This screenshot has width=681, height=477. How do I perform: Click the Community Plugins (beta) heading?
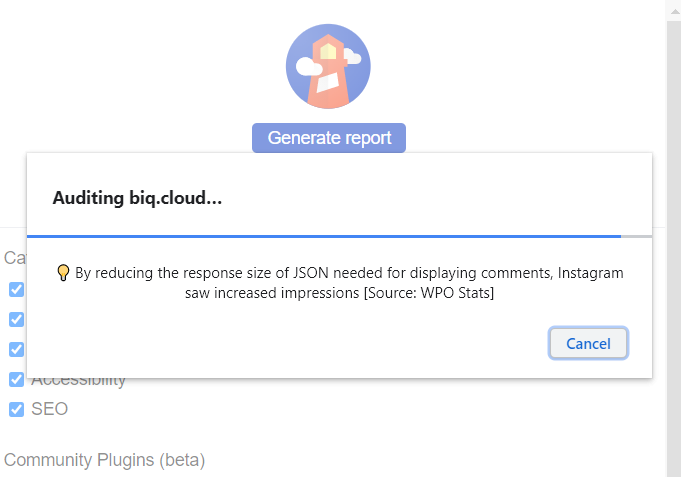tap(104, 460)
